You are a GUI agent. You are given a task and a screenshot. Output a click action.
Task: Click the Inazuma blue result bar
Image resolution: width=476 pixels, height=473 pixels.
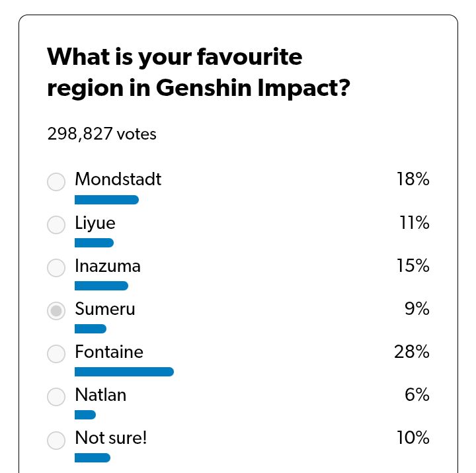(101, 286)
